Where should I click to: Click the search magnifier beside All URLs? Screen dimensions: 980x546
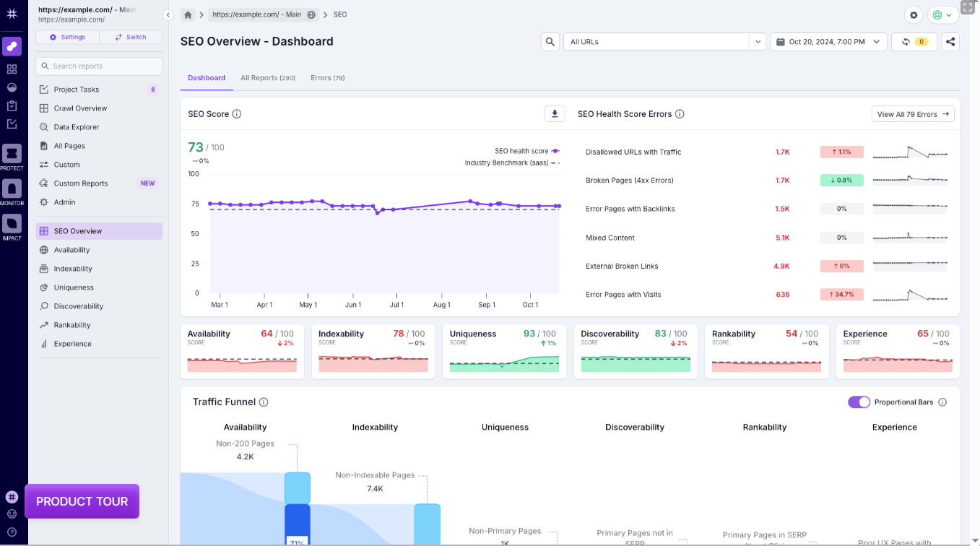[x=550, y=42]
